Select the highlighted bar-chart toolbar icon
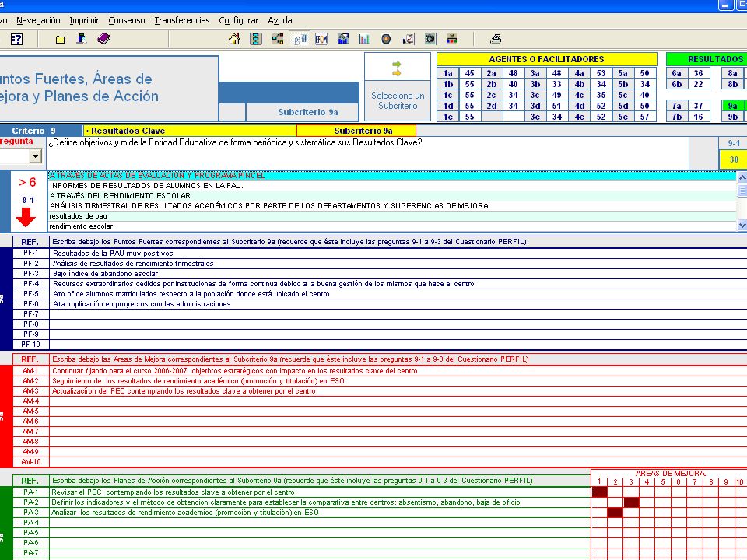Screen dimensions: 747x560 (300, 39)
